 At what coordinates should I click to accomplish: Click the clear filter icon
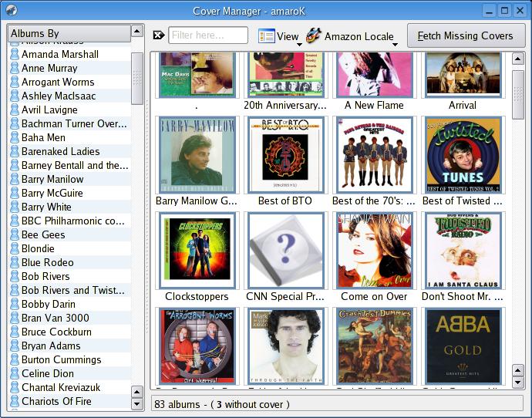(x=159, y=35)
